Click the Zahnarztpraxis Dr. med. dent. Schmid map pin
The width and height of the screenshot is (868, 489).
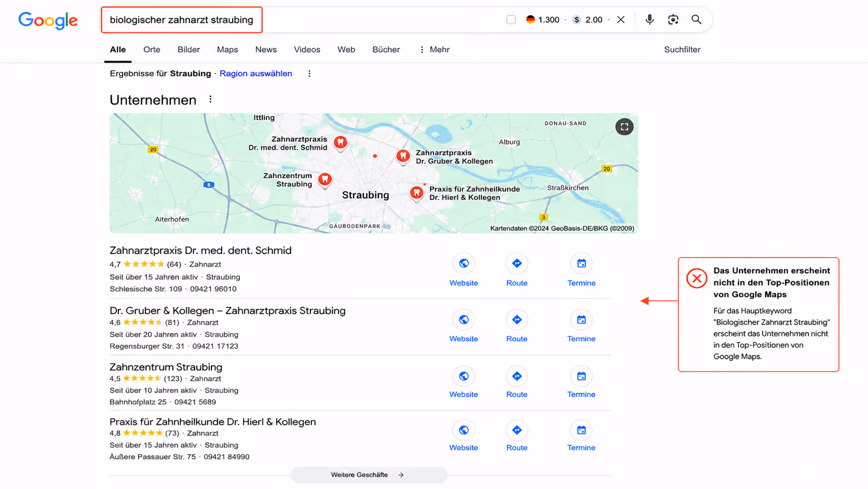(x=341, y=142)
